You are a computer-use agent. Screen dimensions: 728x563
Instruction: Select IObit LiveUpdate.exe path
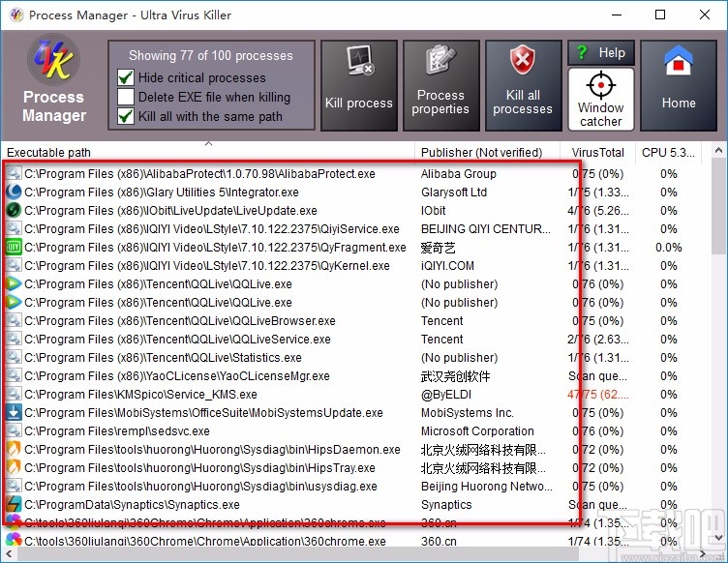pos(170,211)
